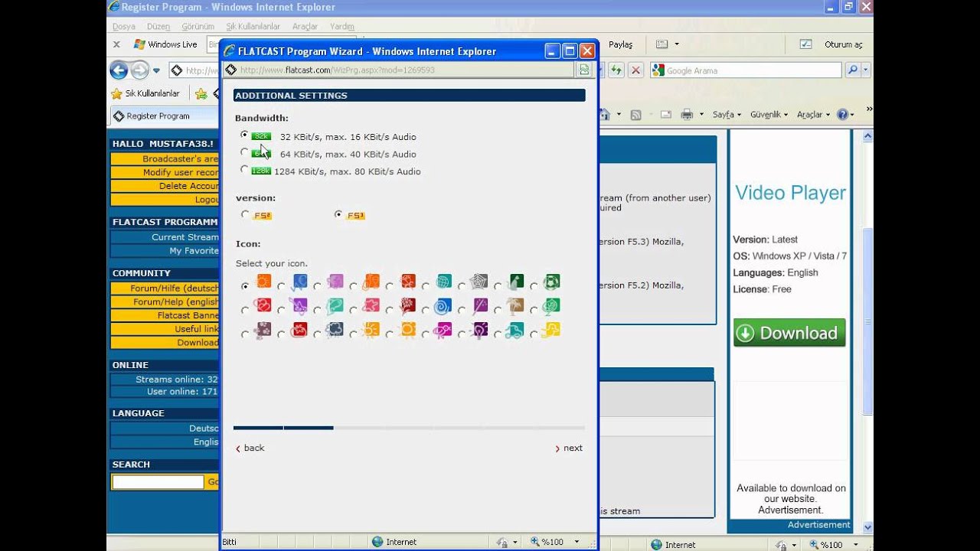The image size is (980, 551).
Task: Expand the search provider dropdown arrow
Action: tap(867, 70)
